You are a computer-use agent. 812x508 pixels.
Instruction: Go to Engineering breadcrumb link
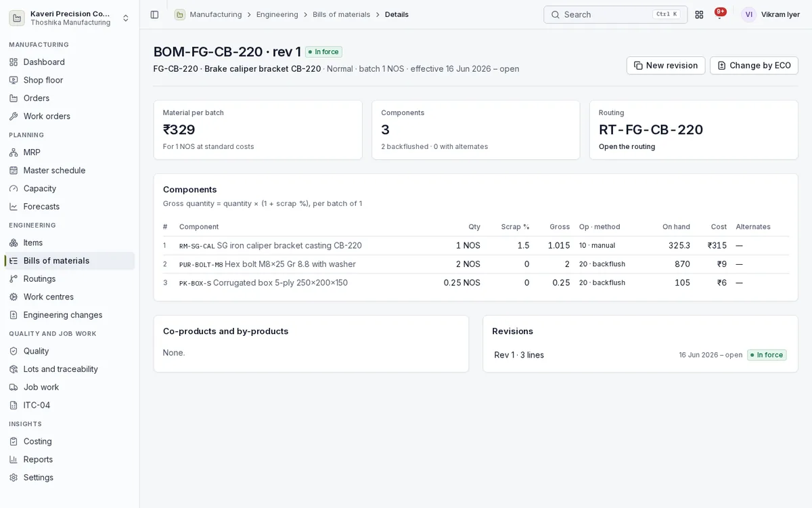(x=277, y=14)
